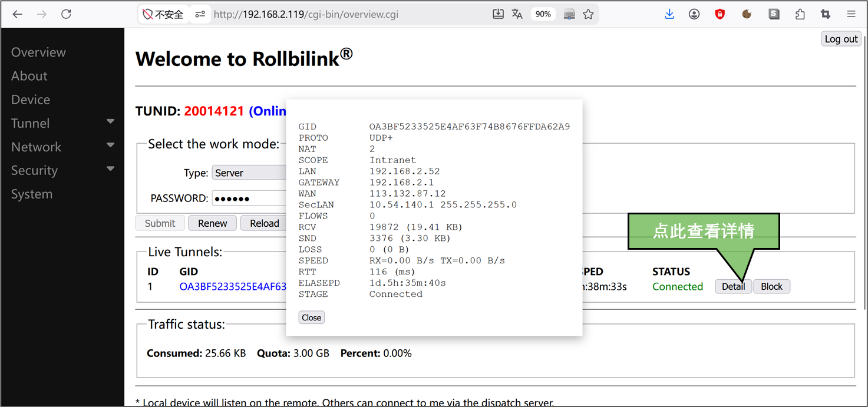This screenshot has height=407, width=868.
Task: Click the GATEWAY value 192.168.2.1
Action: (x=401, y=182)
